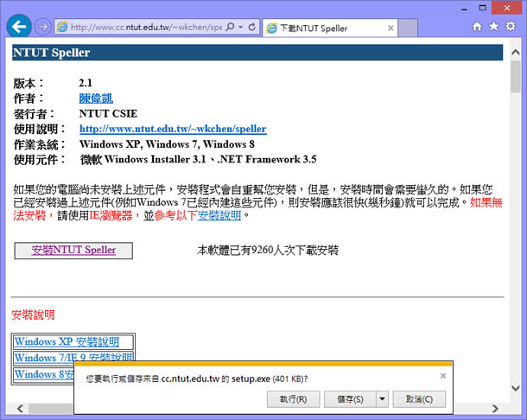
Task: Click the URL address field
Action: (146, 27)
